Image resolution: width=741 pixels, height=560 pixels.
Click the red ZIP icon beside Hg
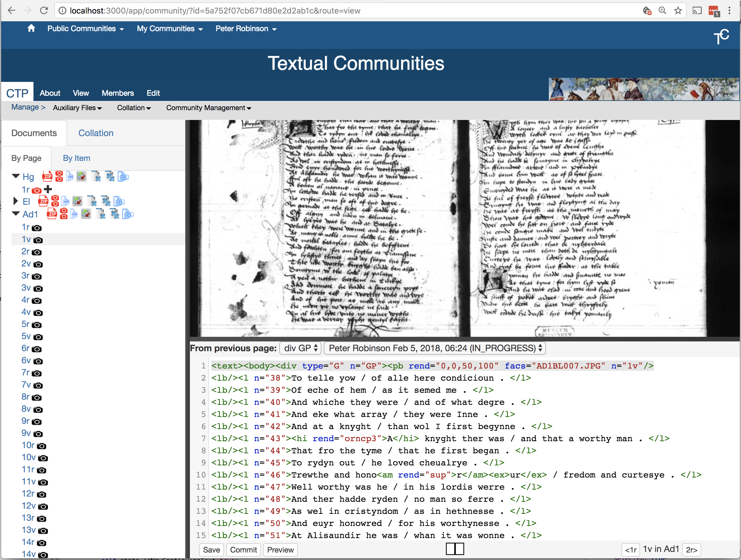(x=47, y=176)
